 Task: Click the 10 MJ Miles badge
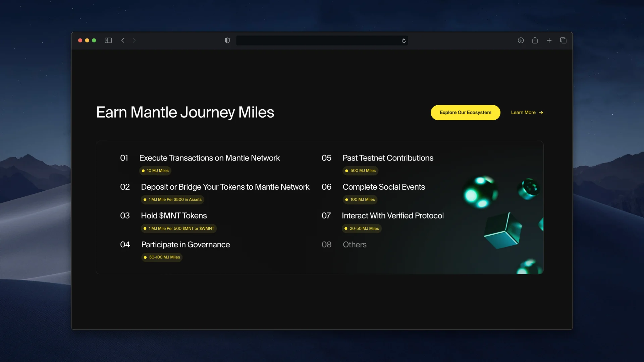[x=155, y=171]
